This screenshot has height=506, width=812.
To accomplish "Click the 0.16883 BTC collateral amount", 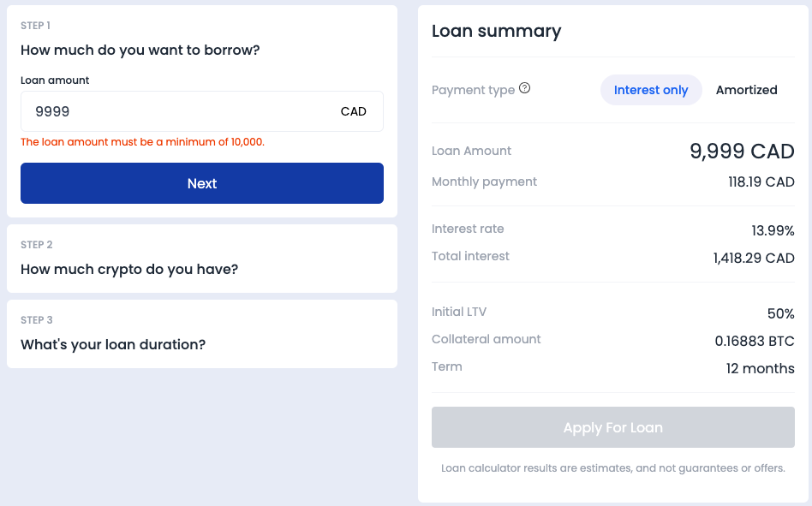I will point(755,341).
